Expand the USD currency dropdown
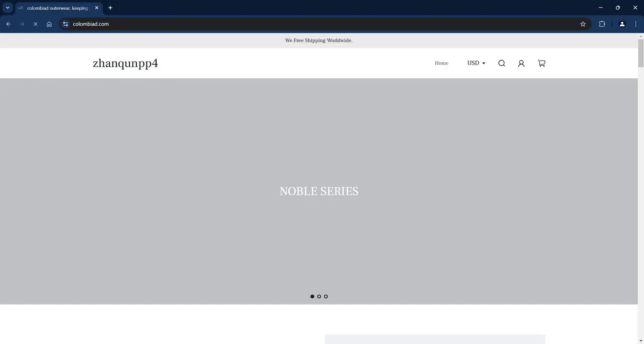The width and height of the screenshot is (644, 344). point(476,63)
